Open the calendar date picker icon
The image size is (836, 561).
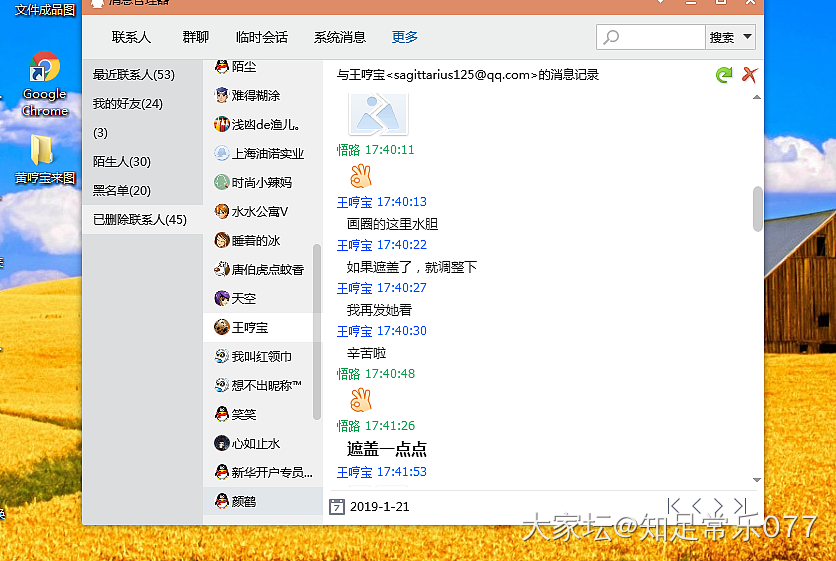click(x=337, y=506)
